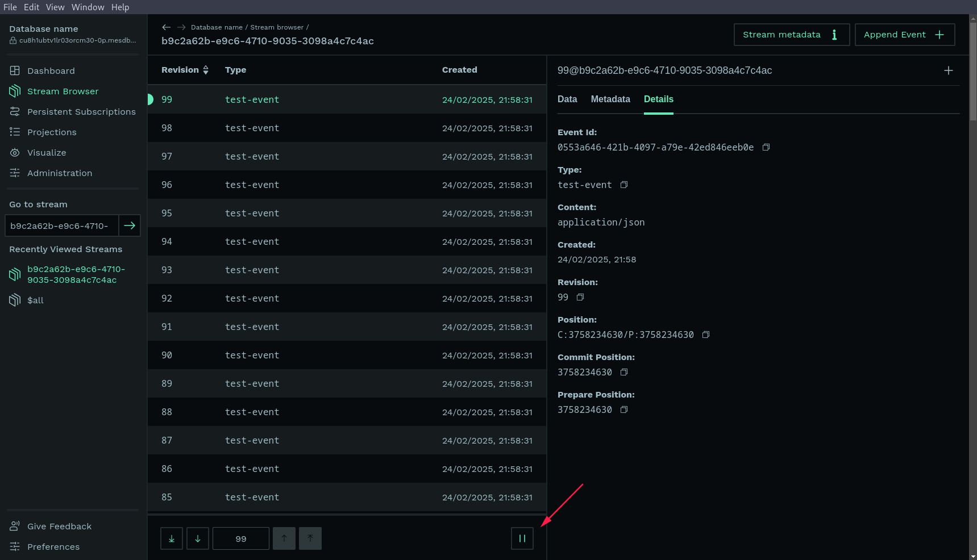The image size is (977, 560).
Task: Pause live stream updates
Action: [x=522, y=538]
